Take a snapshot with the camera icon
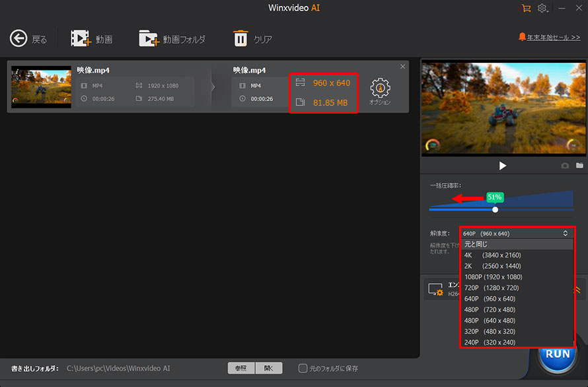Viewport: 588px width, 387px height. tap(565, 166)
